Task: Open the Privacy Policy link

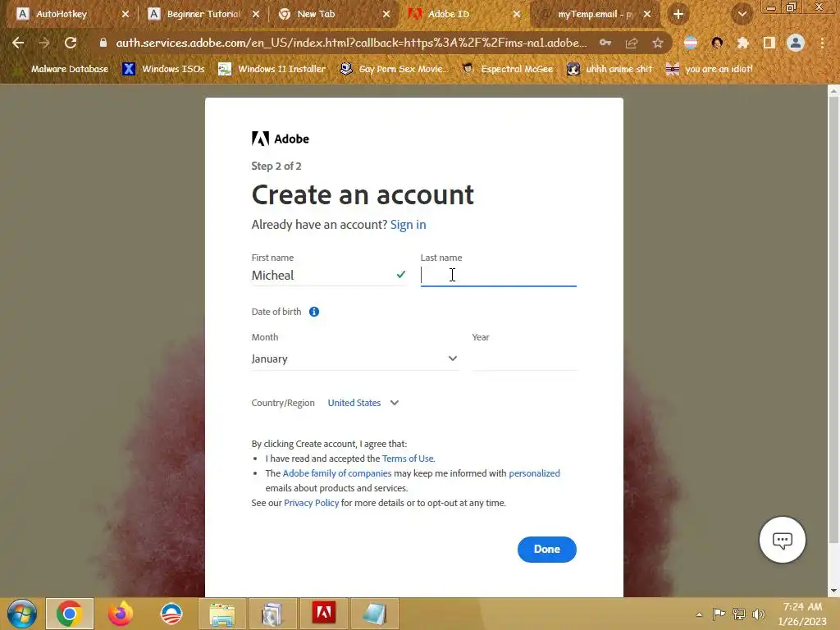Action: [311, 503]
